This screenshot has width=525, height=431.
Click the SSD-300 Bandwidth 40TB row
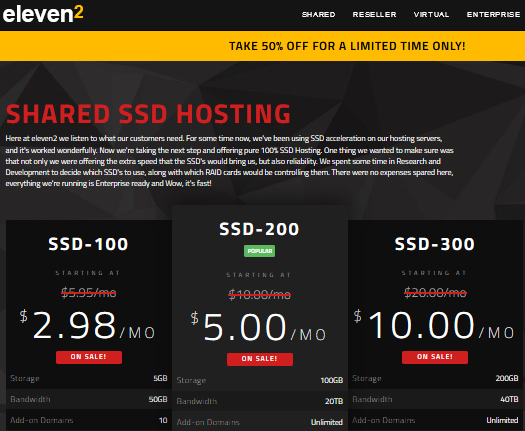point(435,399)
